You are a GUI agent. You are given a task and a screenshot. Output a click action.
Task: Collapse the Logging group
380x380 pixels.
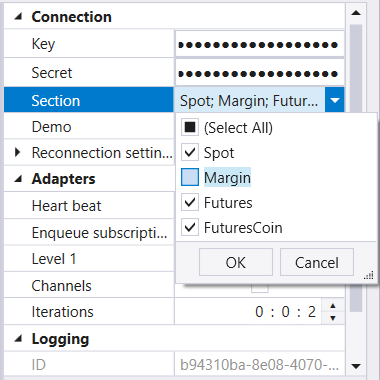point(18,339)
